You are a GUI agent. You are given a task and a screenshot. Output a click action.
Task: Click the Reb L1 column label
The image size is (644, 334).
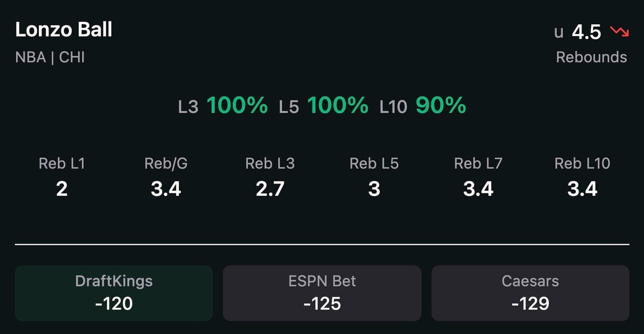[62, 164]
